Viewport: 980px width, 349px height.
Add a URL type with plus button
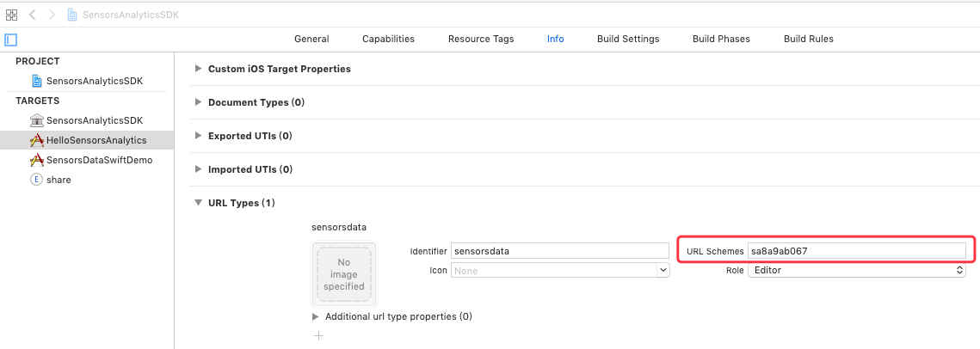click(x=318, y=336)
